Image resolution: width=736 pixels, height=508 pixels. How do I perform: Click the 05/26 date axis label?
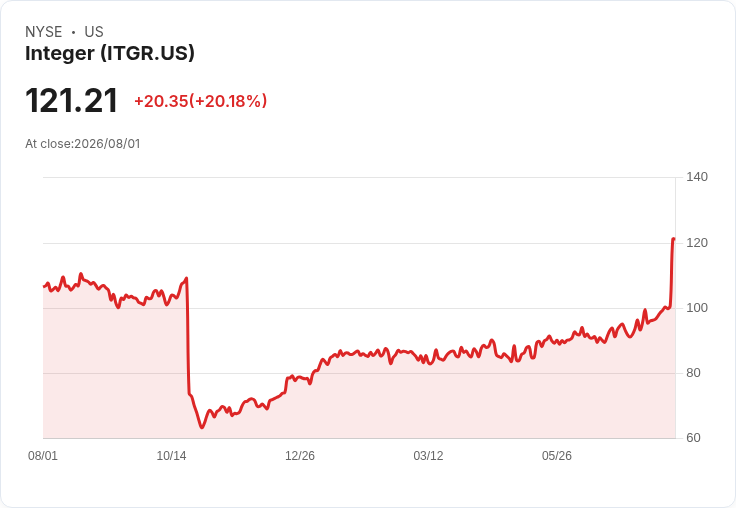click(x=557, y=456)
